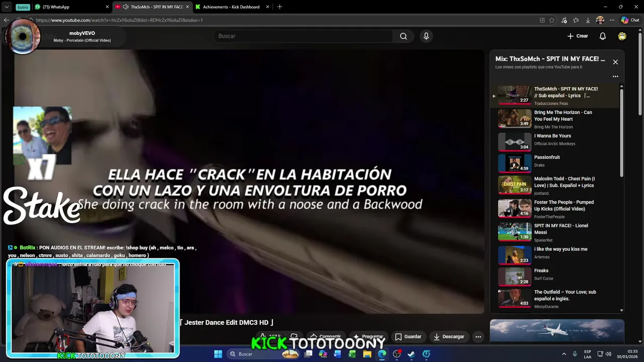
Task: Open File Explorer from the taskbar
Action: tap(367, 354)
